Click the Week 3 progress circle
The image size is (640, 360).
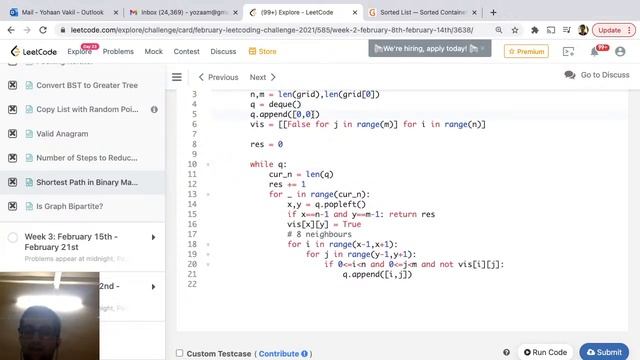[x=13, y=237]
